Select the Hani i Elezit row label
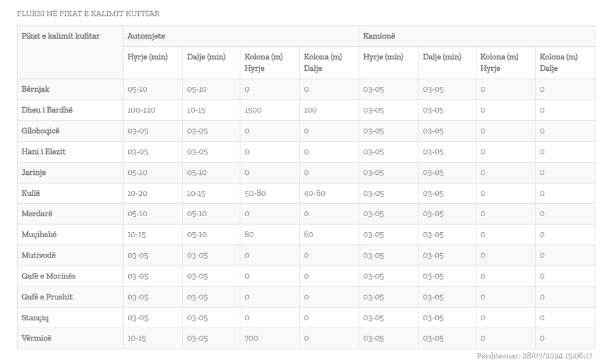Image resolution: width=604 pixels, height=364 pixels. (44, 152)
